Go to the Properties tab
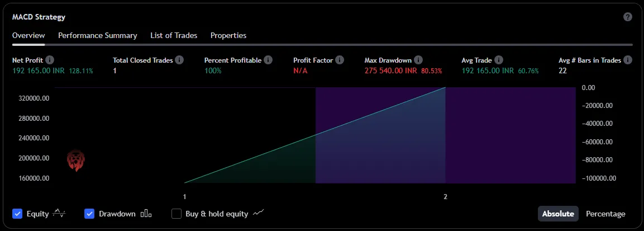 coord(228,35)
